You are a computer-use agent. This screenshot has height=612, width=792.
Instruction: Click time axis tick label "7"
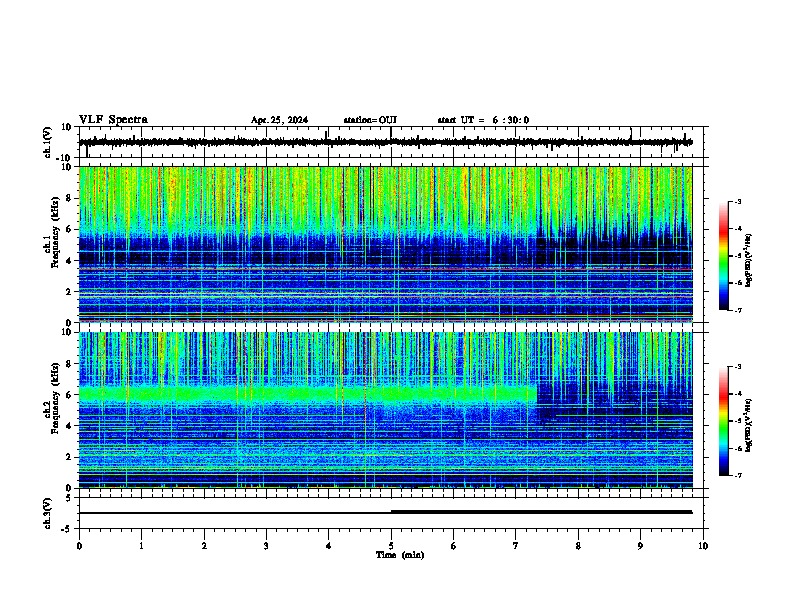516,546
